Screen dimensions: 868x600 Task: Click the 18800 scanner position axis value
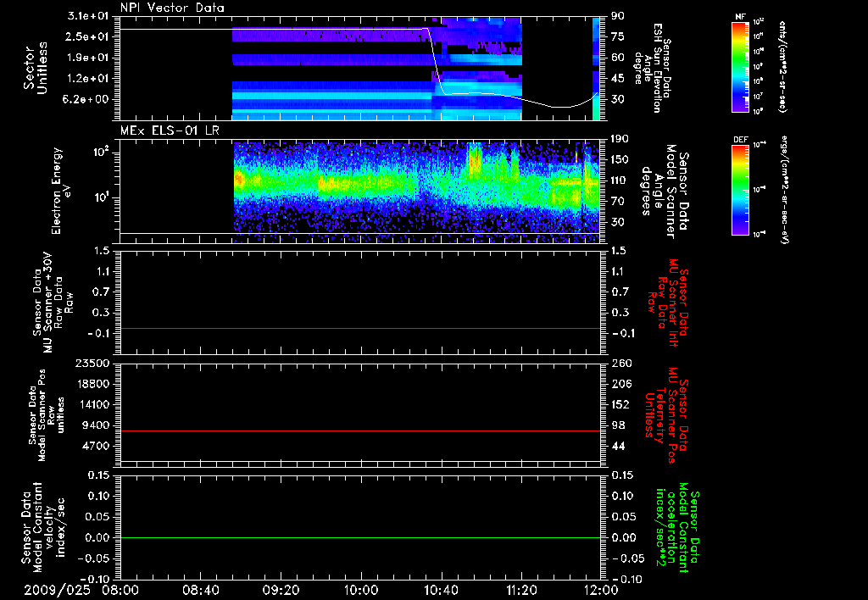point(93,384)
